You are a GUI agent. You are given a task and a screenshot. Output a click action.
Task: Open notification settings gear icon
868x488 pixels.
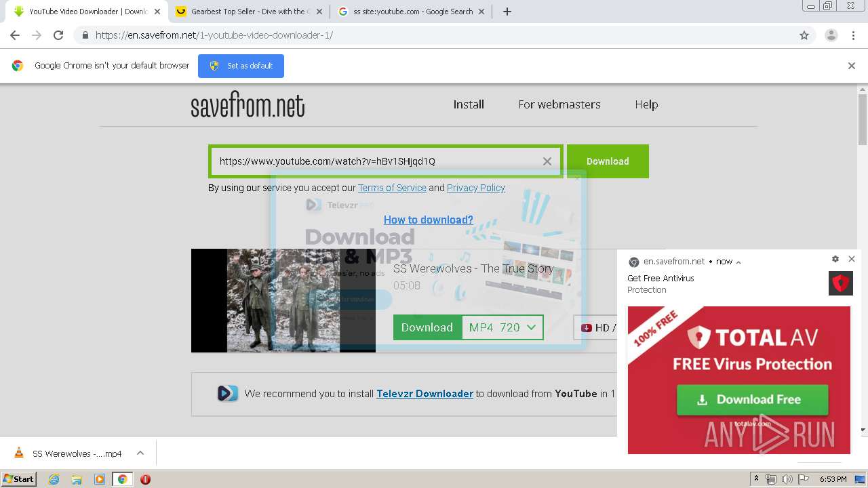tap(835, 259)
